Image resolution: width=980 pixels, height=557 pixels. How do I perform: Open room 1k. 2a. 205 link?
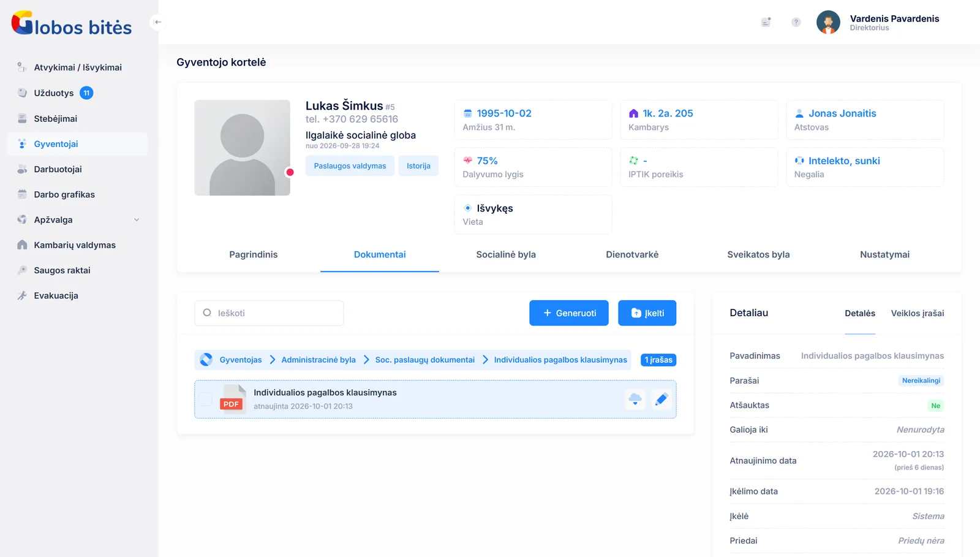(x=668, y=113)
